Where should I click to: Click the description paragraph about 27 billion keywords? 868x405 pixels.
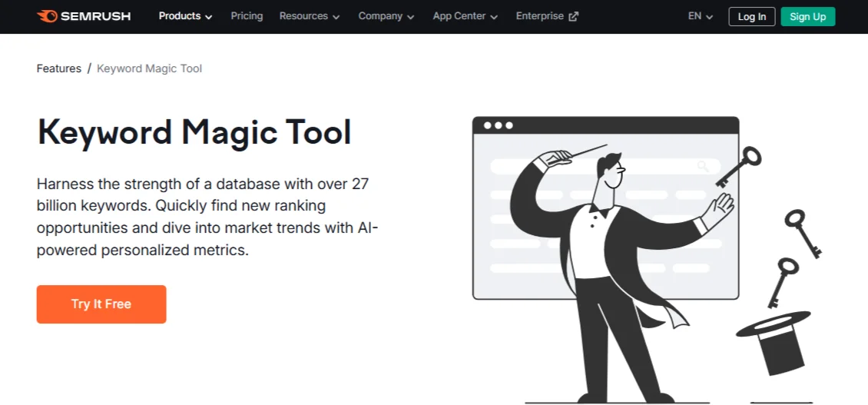207,217
